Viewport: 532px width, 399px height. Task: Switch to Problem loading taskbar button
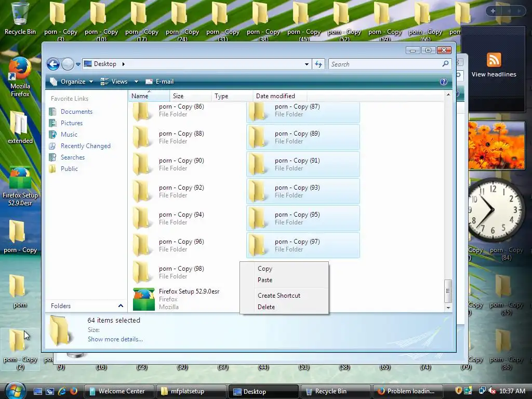(407, 391)
